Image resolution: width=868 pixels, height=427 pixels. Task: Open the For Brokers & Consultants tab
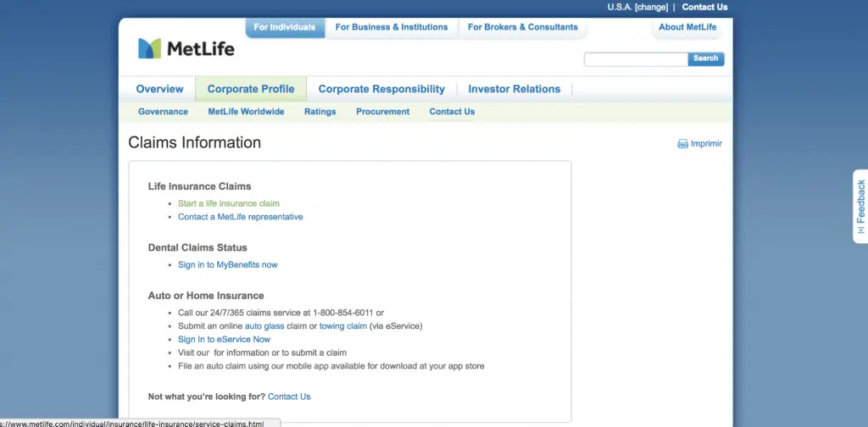pos(522,27)
